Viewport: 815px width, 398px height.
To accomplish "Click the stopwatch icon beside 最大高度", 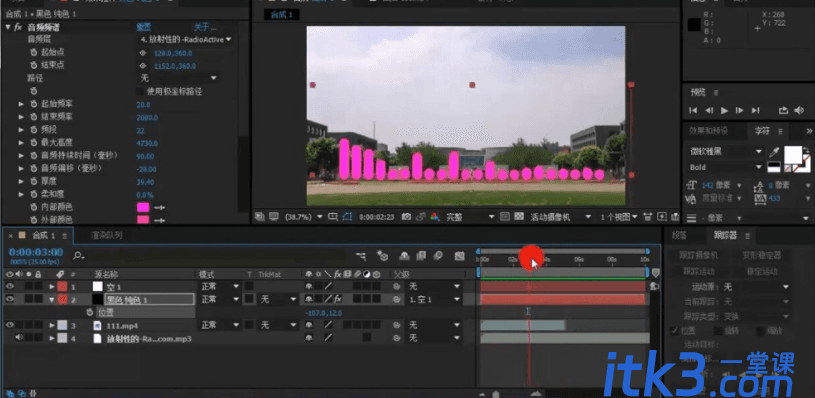I will tap(33, 143).
